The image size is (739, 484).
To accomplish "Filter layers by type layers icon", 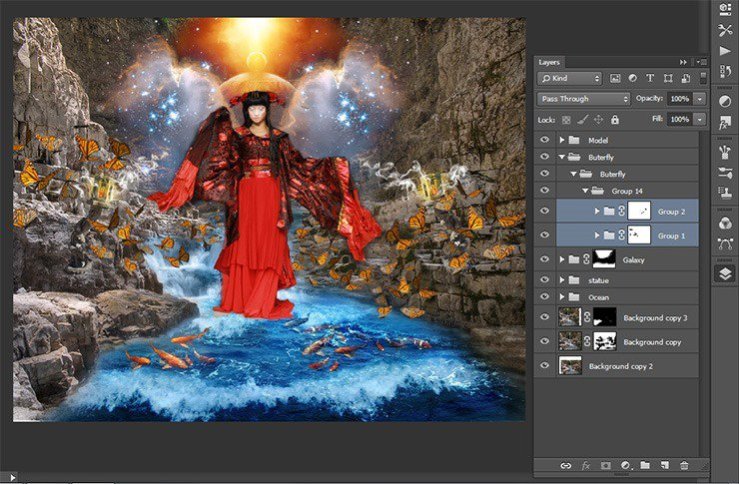I will click(x=650, y=78).
